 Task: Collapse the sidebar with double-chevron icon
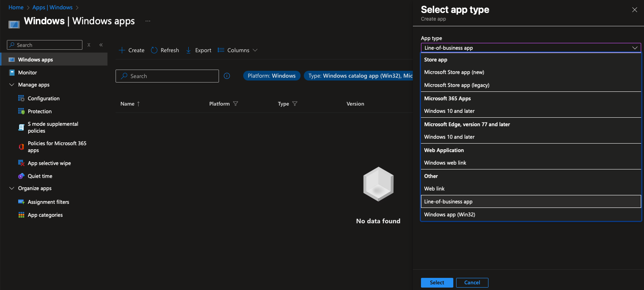(x=101, y=45)
